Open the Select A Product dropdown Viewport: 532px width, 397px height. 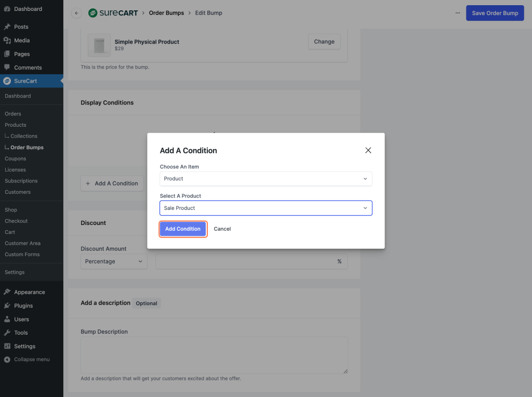pos(265,207)
